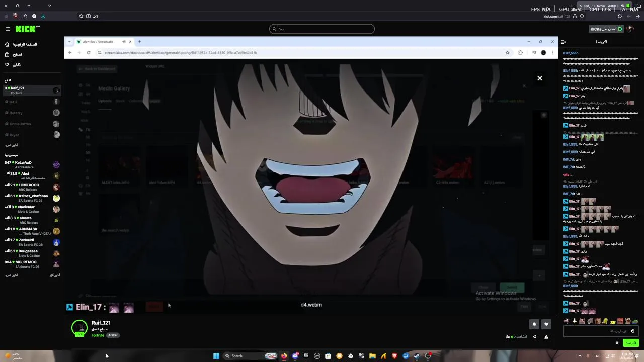644x362 pixels.
Task: Open the outer browser hamburger menu icon
Action: [x=6, y=16]
